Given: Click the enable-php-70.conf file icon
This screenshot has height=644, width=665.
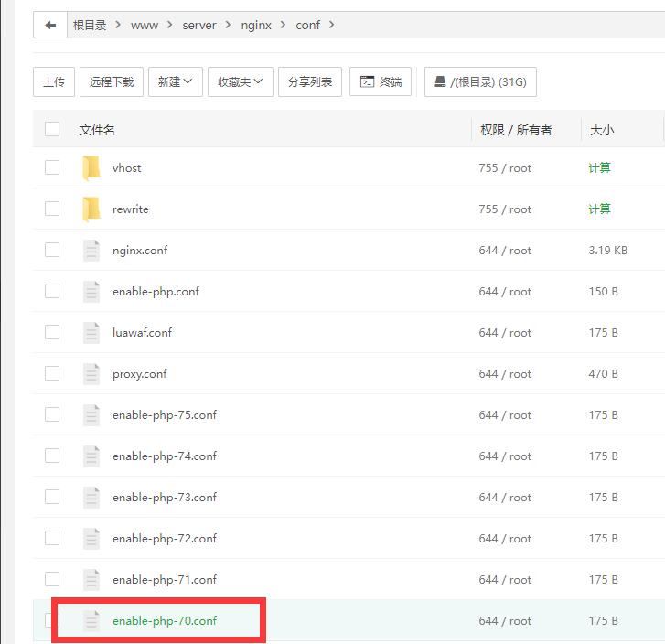Looking at the screenshot, I should [x=91, y=620].
